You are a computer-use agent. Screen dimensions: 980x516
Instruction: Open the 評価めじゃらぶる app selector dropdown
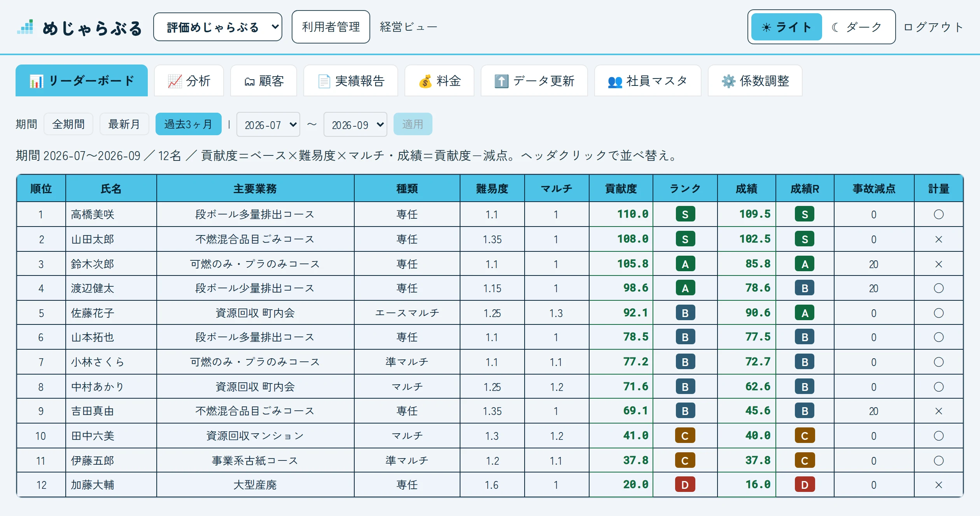(218, 27)
